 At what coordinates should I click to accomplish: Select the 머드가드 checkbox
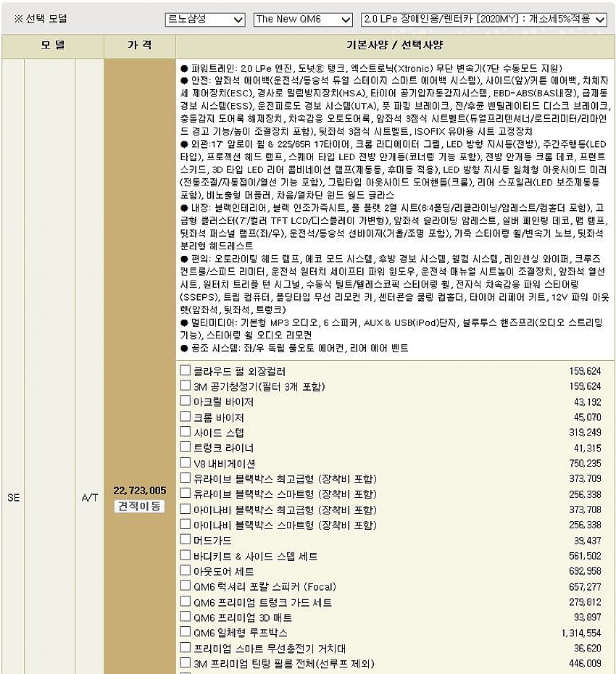(x=185, y=540)
